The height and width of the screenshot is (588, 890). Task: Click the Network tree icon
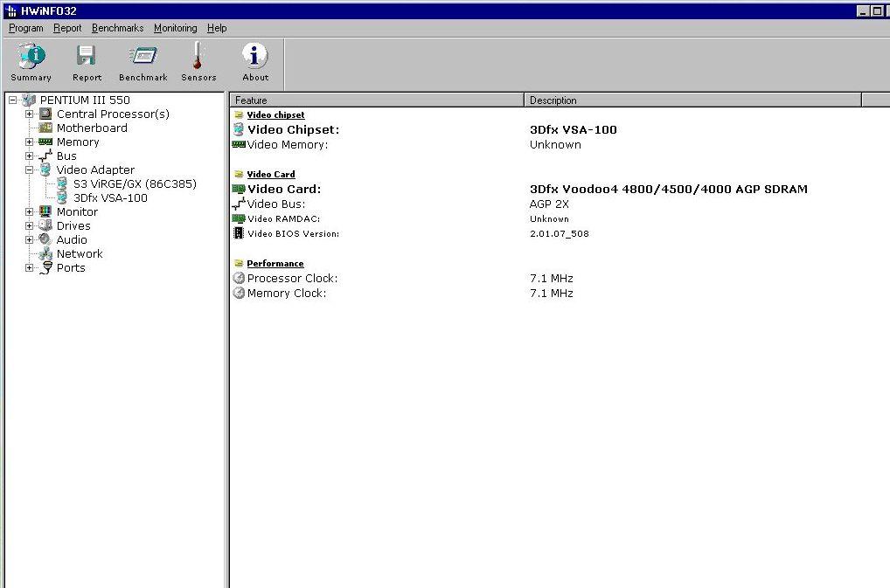point(45,253)
